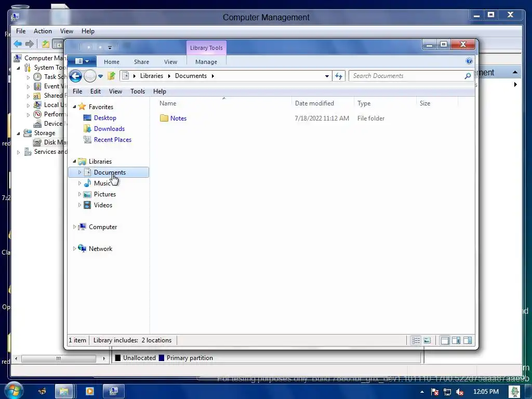Toggle the preview pane icon in status bar
The height and width of the screenshot is (399, 532).
468,340
